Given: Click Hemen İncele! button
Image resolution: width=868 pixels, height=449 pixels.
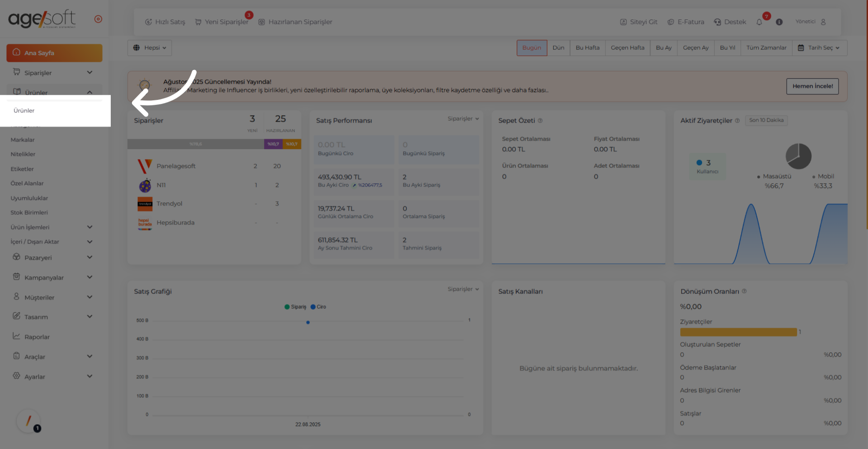Looking at the screenshot, I should [x=812, y=86].
